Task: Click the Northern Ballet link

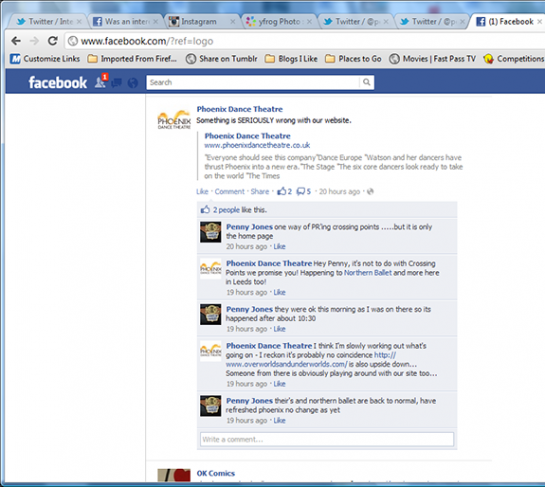Action: pyautogui.click(x=368, y=273)
